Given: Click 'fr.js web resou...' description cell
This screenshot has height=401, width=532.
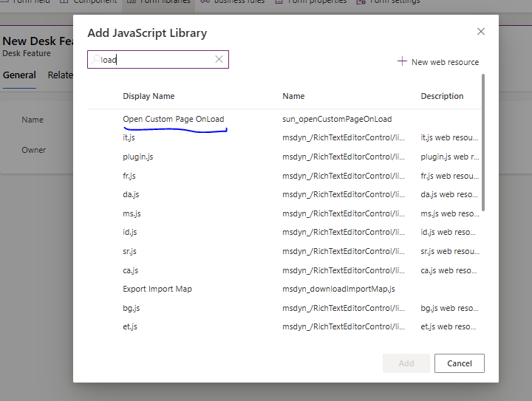Looking at the screenshot, I should tap(449, 176).
